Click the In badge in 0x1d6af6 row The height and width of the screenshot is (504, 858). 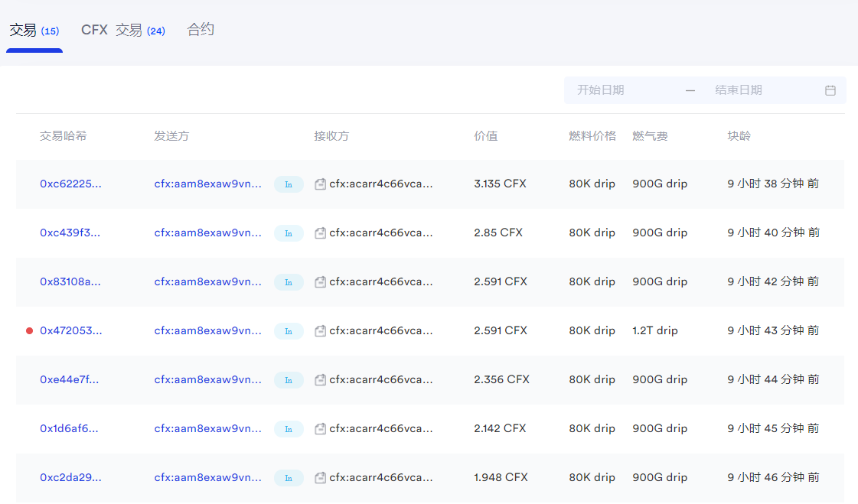tap(289, 429)
